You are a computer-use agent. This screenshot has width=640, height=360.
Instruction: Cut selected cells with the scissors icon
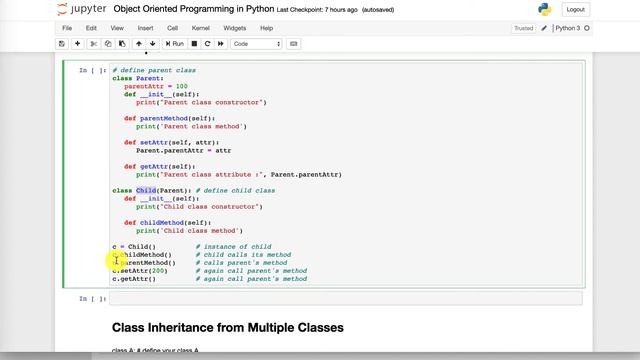coord(93,44)
